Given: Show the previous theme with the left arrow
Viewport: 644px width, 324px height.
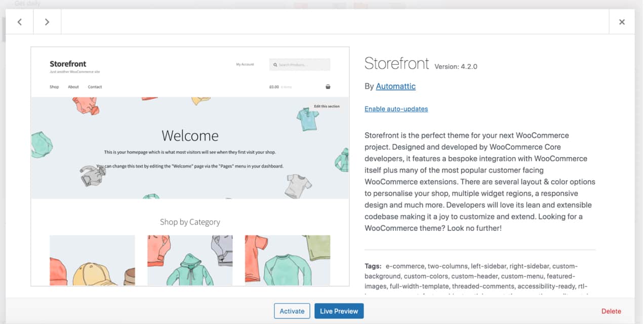Looking at the screenshot, I should pos(20,22).
